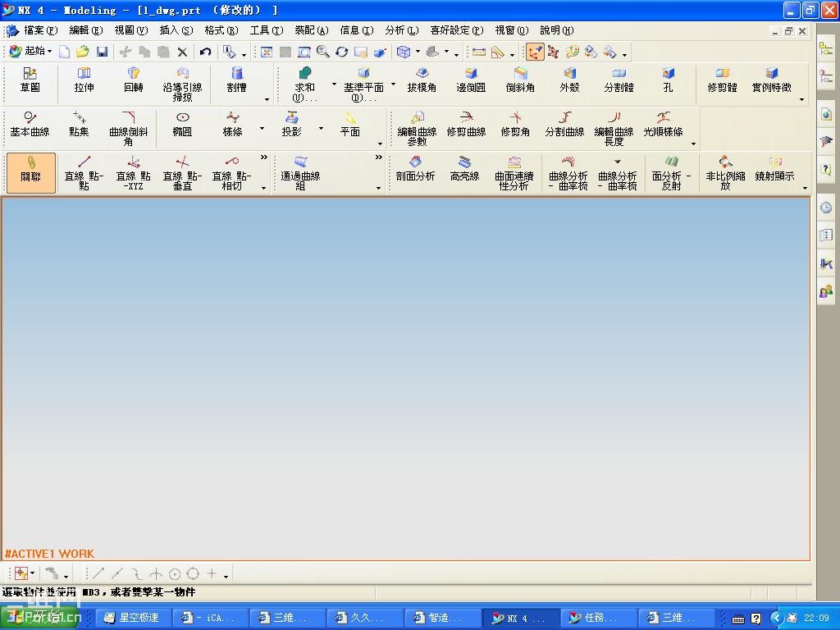The height and width of the screenshot is (630, 840).
Task: Toggle the 關聯 associative button
Action: pos(31,172)
